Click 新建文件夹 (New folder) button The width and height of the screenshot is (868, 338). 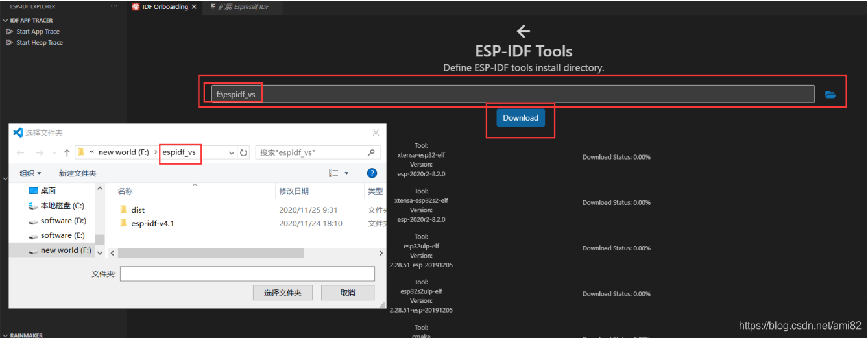pyautogui.click(x=77, y=173)
